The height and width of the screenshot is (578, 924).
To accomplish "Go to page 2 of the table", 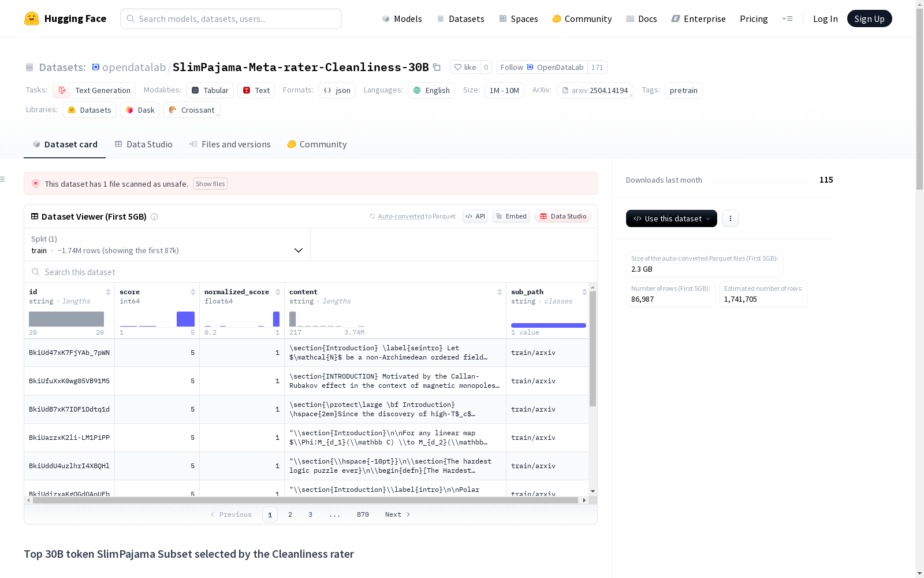I will pyautogui.click(x=290, y=514).
